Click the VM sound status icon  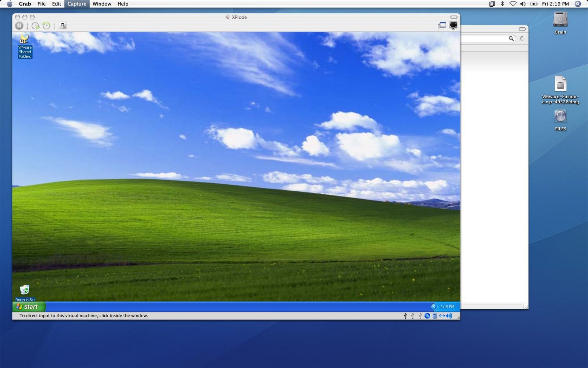[449, 316]
